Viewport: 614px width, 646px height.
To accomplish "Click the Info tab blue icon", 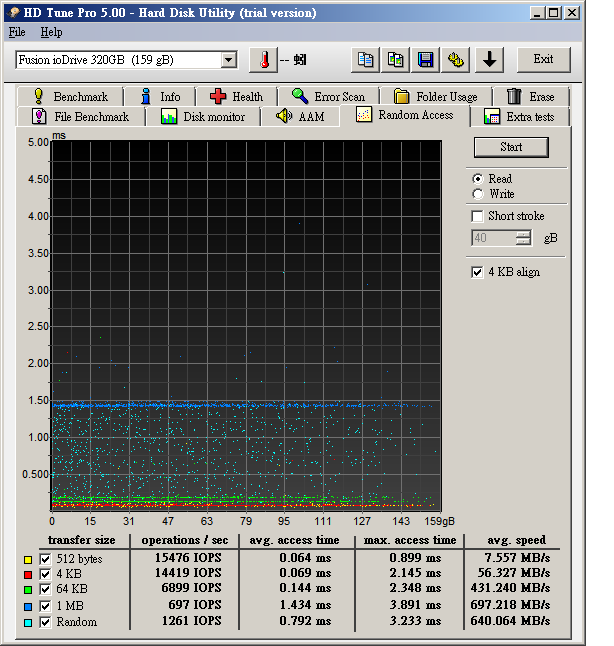I will click(145, 96).
